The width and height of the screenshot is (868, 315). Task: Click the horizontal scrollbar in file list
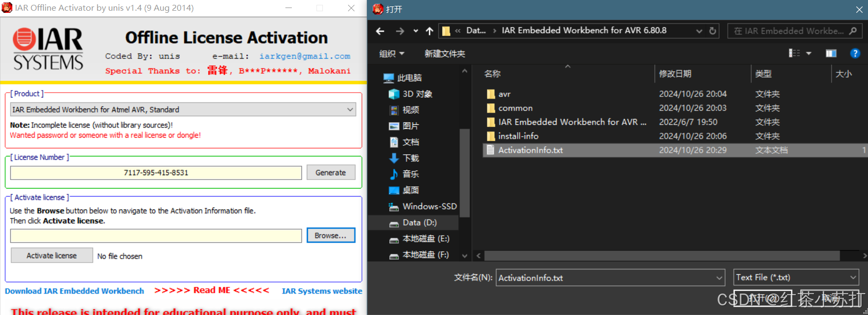(x=662, y=256)
